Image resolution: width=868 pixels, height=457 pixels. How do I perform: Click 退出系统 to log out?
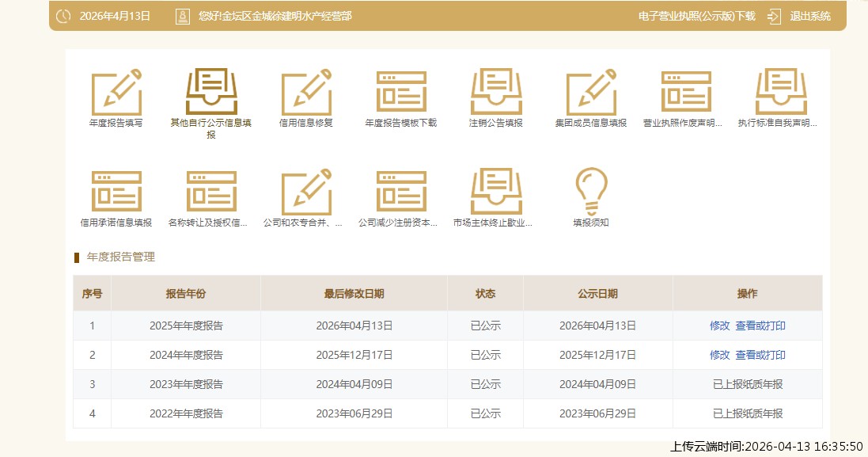809,16
